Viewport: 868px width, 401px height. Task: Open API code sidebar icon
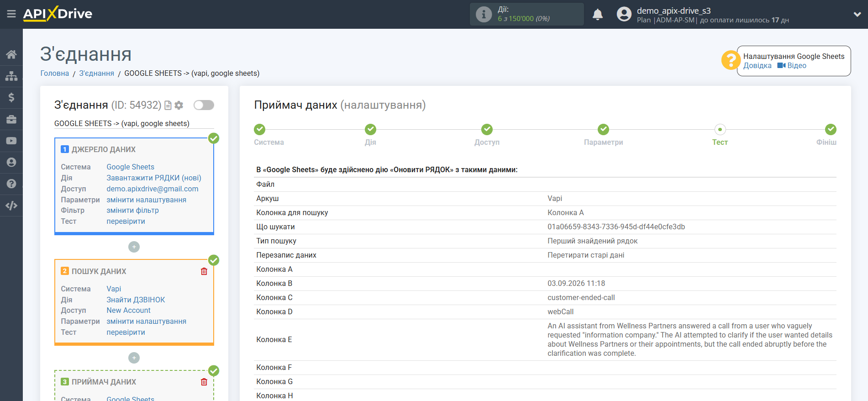11,206
